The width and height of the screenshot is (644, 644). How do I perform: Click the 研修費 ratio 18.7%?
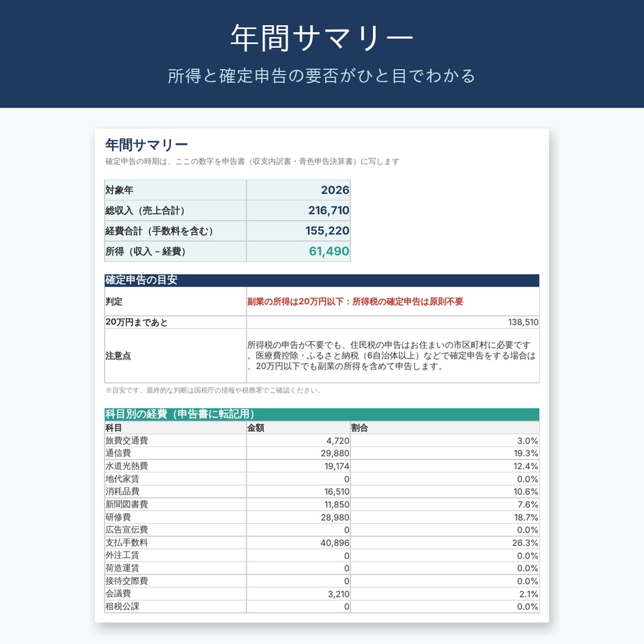[x=526, y=517]
